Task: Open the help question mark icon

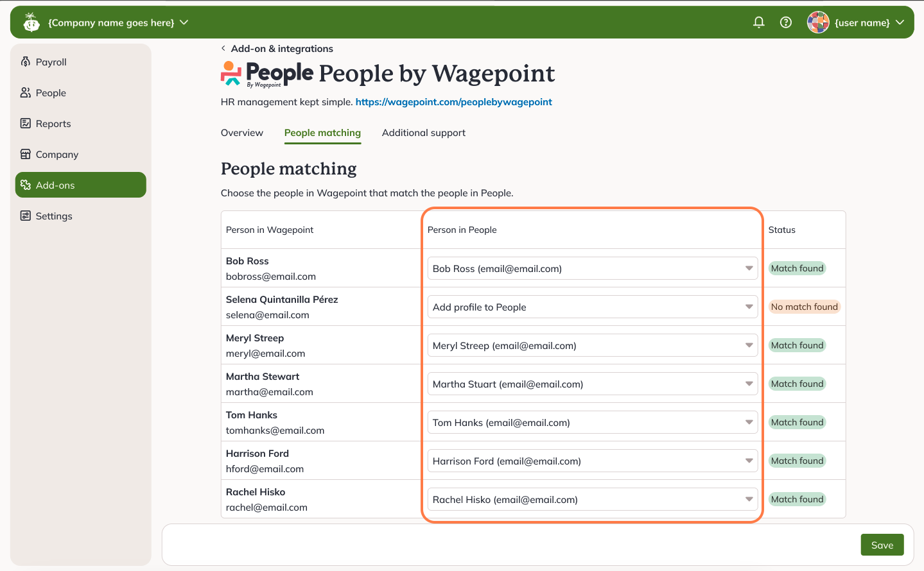Action: (786, 22)
